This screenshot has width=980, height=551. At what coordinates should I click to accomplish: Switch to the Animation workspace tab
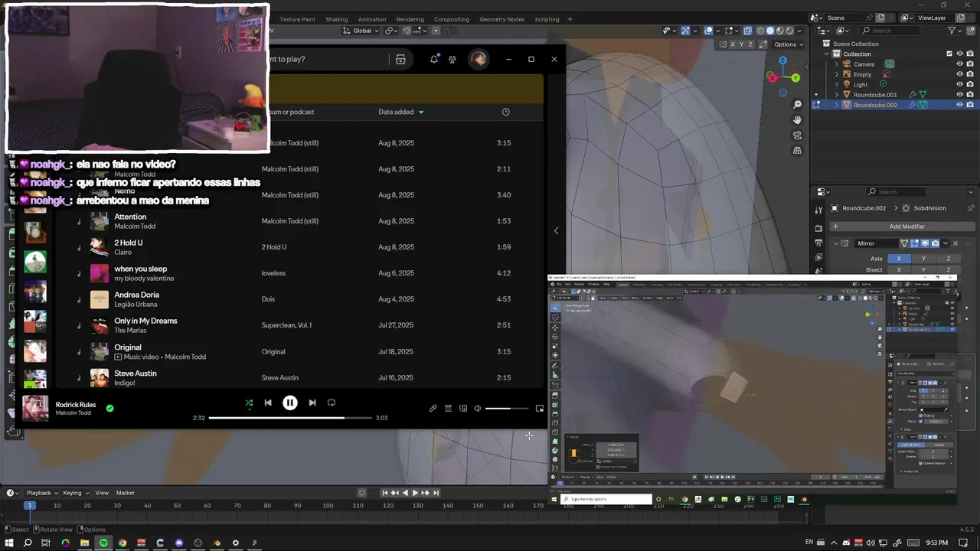tap(372, 19)
